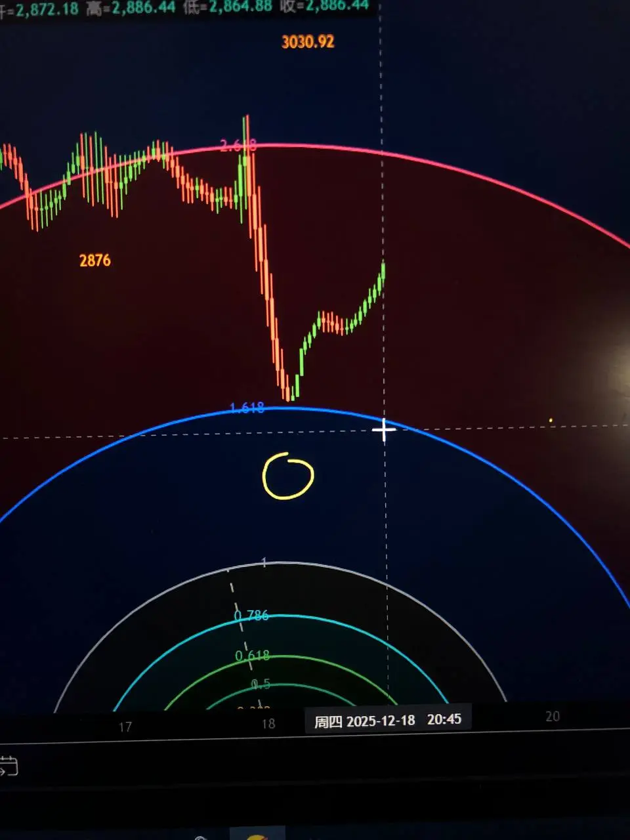Screen dimensions: 630x840
Task: Select the 0.5 Fibonacci circle label
Action: (x=261, y=684)
